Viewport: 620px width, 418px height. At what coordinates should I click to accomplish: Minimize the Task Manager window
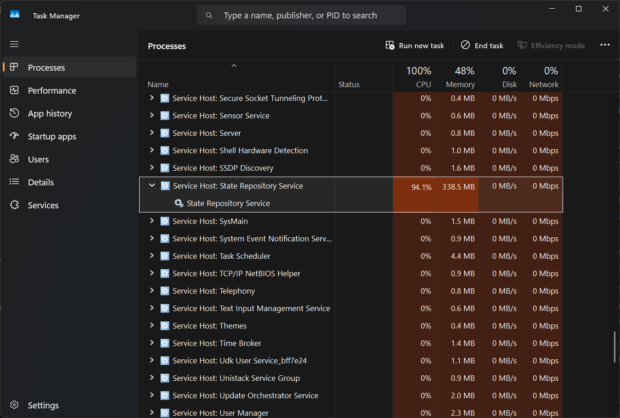coord(552,9)
